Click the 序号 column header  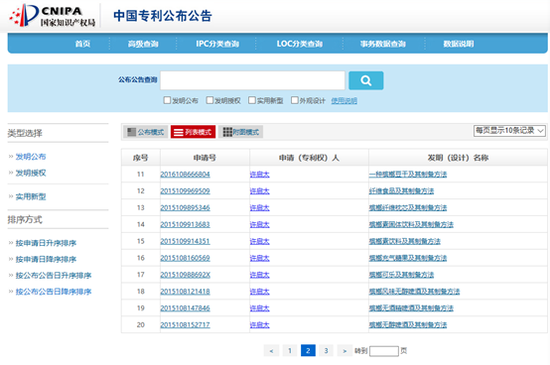[140, 158]
